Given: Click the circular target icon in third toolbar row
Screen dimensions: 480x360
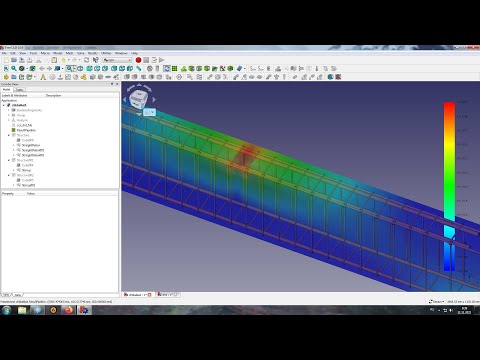Looking at the screenshot, I should coord(179,77).
